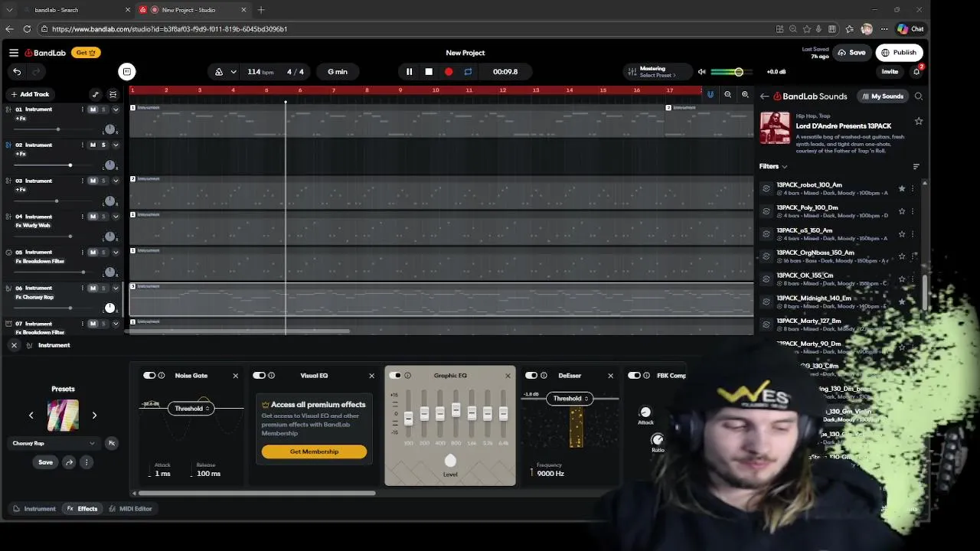Expand track 05 chevron
The image size is (980, 551).
[116, 253]
